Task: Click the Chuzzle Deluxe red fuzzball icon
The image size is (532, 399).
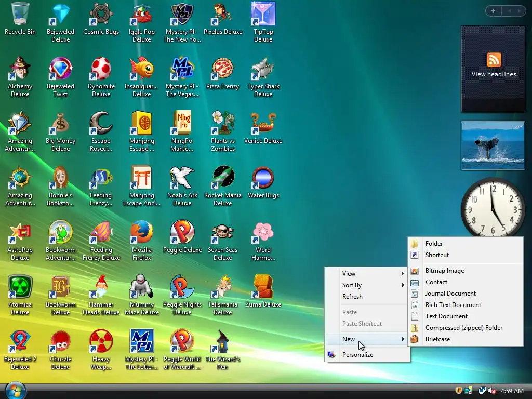Action: point(60,341)
